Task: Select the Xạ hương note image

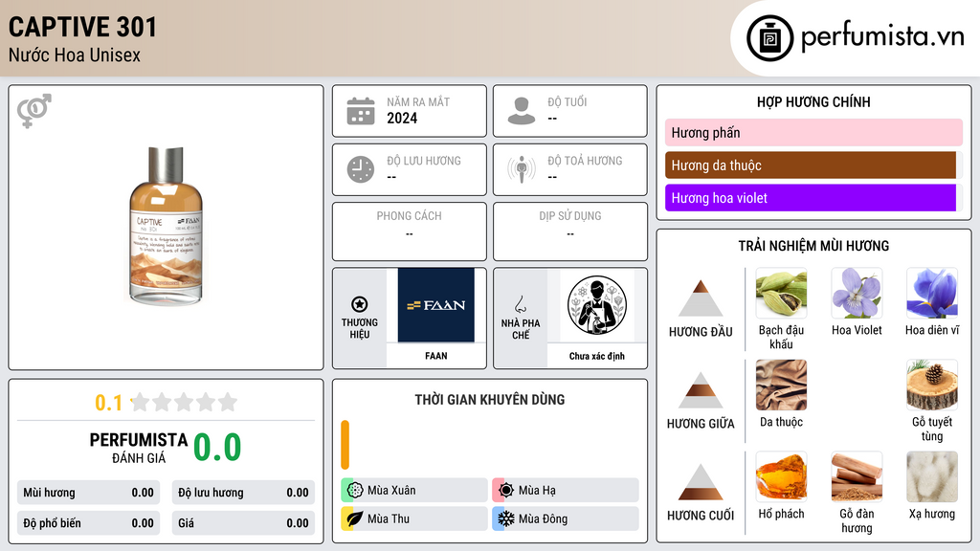Action: (932, 476)
